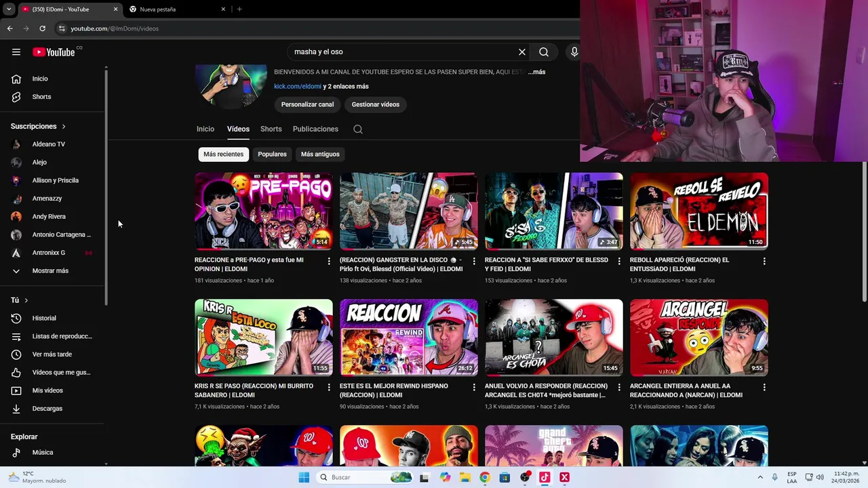Open options menu for REBOLL APARECIÓ video
The width and height of the screenshot is (868, 488).
764,261
